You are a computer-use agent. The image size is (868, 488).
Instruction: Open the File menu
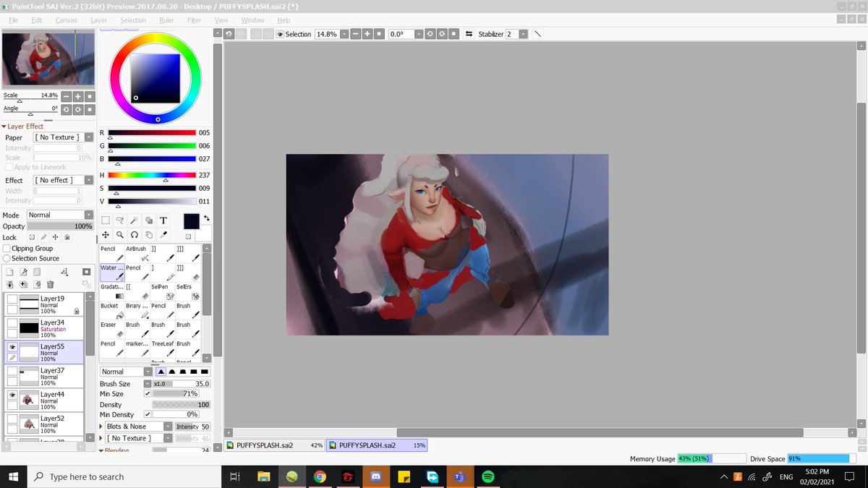[13, 20]
